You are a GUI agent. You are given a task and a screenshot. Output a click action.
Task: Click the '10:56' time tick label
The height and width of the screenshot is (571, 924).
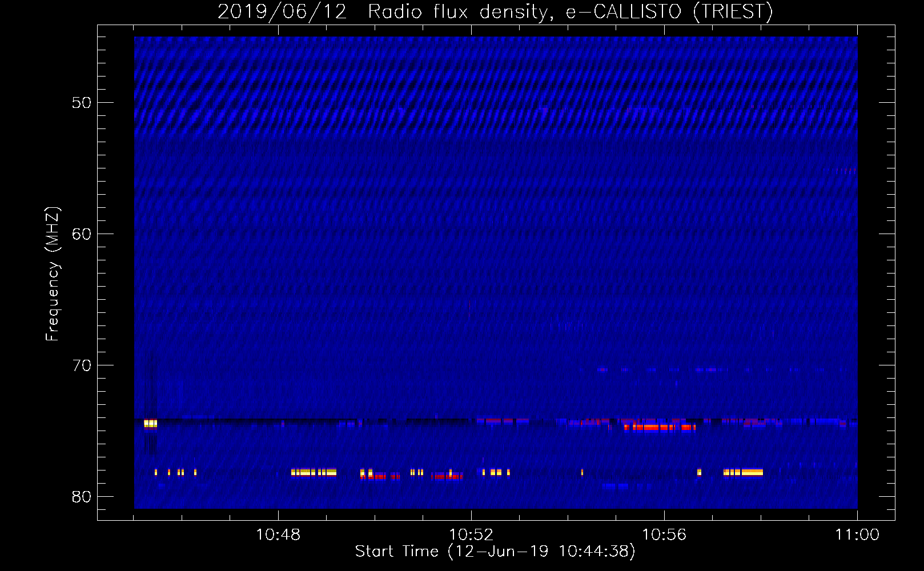(x=664, y=535)
